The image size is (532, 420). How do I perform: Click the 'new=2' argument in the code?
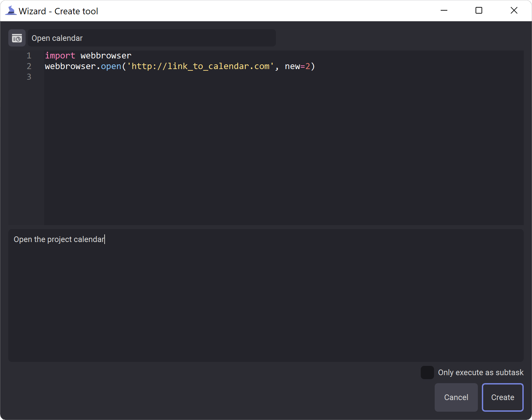(x=298, y=66)
